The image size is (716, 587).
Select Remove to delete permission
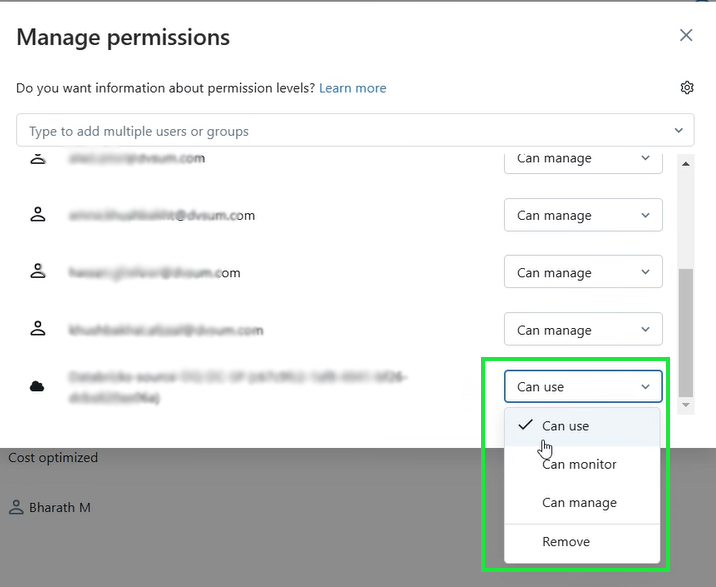click(x=582, y=542)
